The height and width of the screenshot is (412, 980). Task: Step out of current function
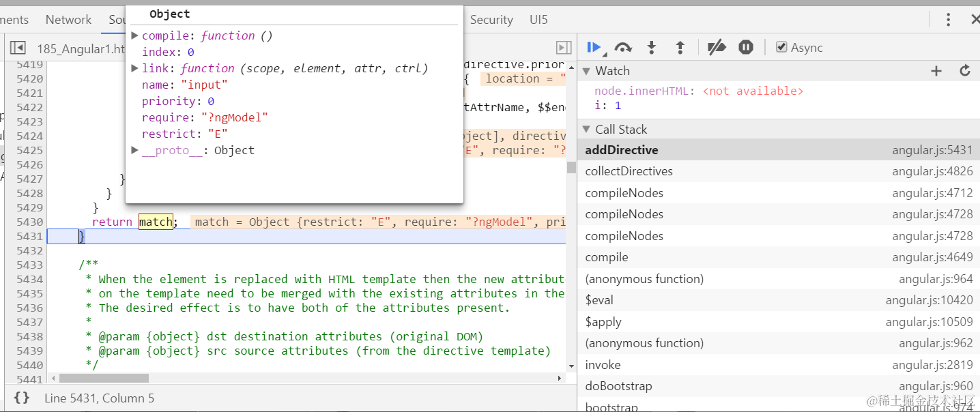click(x=680, y=47)
